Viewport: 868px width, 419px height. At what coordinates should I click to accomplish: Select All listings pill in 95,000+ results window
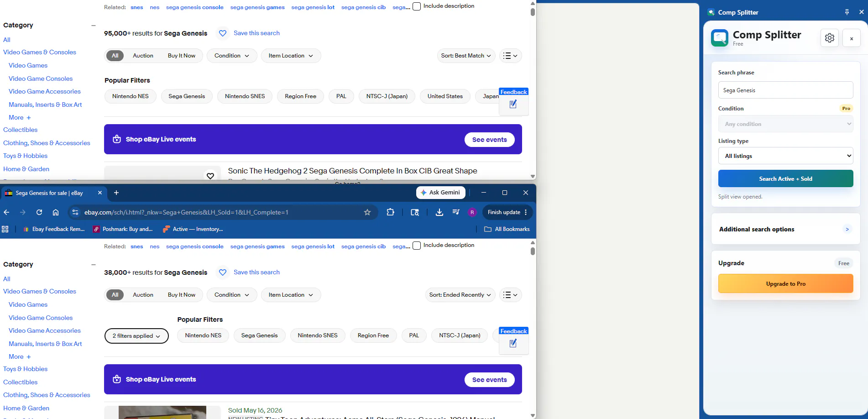click(x=115, y=56)
